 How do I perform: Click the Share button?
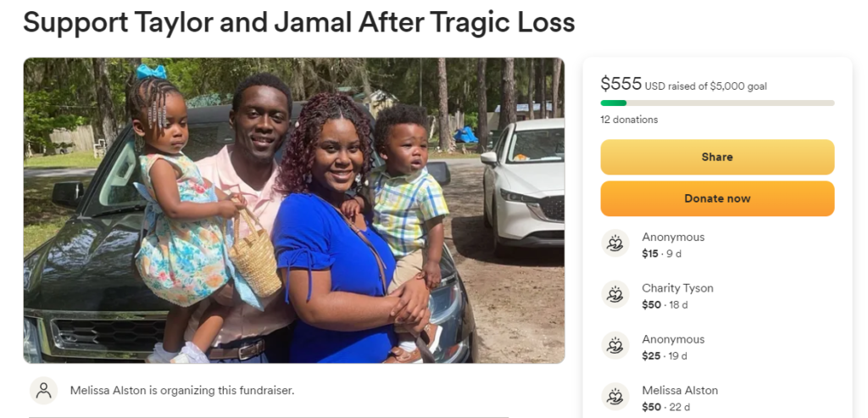[x=717, y=157]
